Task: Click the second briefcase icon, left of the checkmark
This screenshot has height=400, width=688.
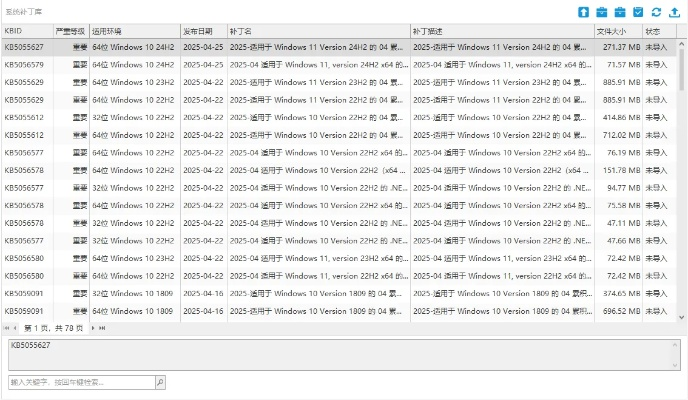Action: 620,11
